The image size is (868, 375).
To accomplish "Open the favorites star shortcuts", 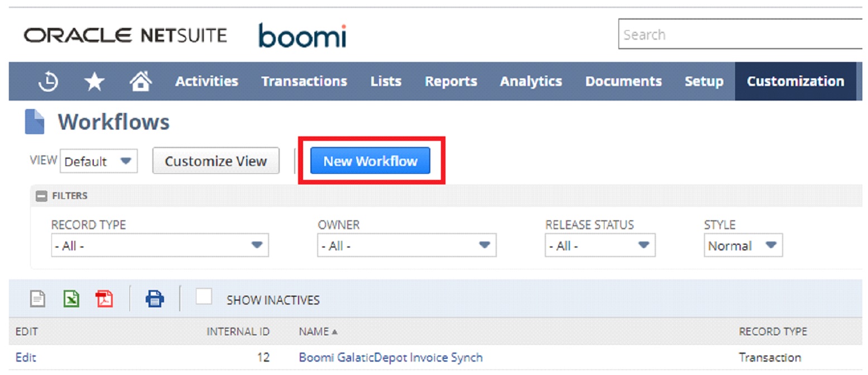I will (x=94, y=81).
